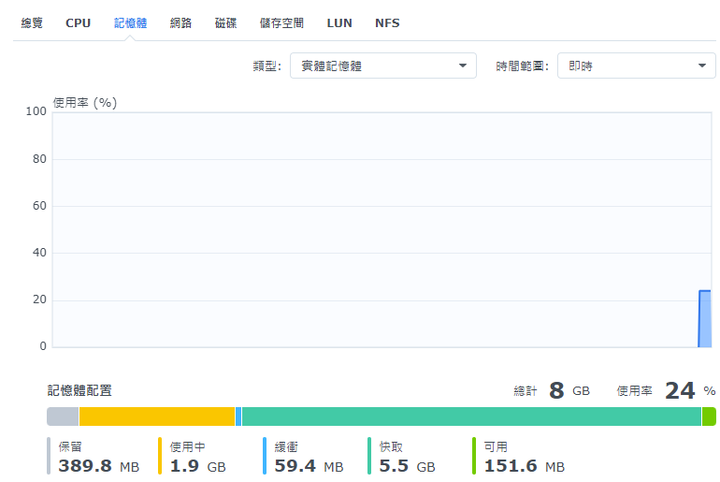Select the 記憶體 tab
The image size is (720, 482).
(130, 23)
